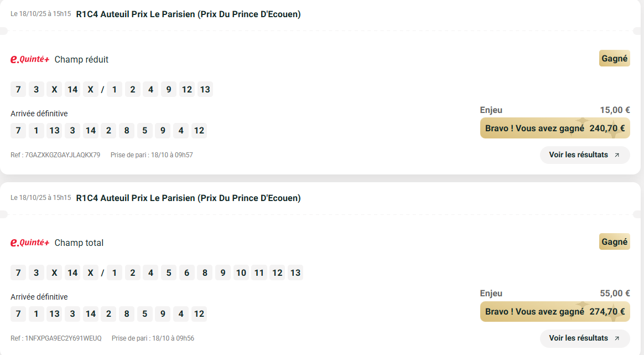This screenshot has width=644, height=355.
Task: Click the reference code 1NFXPGA9EC2Y691WEUQ
Action: click(x=63, y=338)
